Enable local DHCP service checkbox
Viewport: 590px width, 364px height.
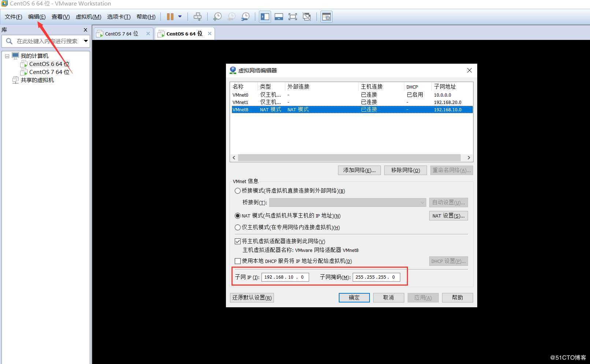[x=237, y=261]
